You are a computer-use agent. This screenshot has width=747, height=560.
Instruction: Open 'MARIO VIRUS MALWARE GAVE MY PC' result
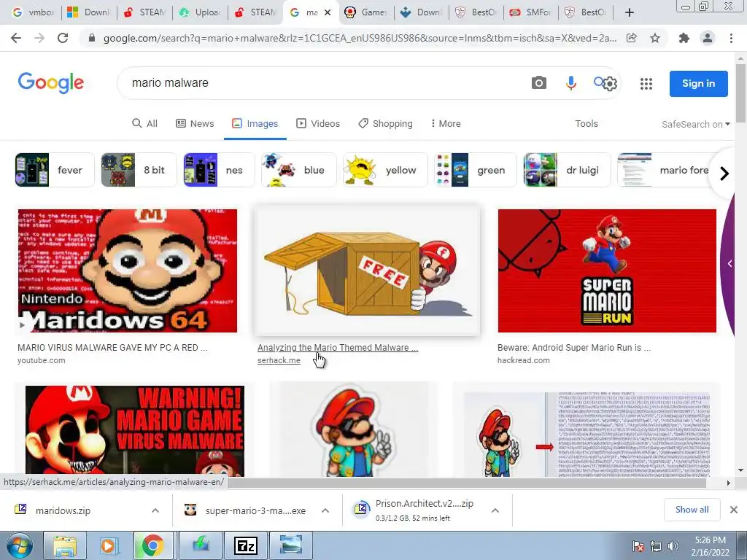coord(112,348)
